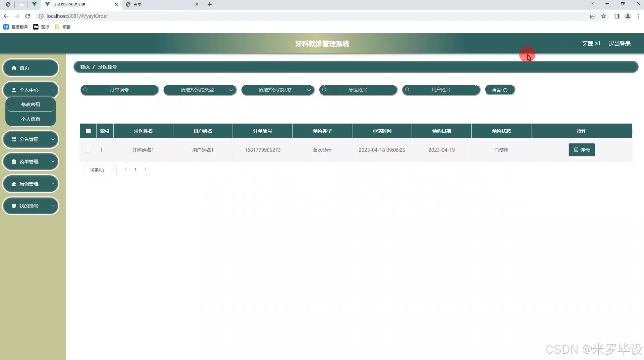
Task: Click the clipboard icon beside 药单管理
Action: click(14, 162)
